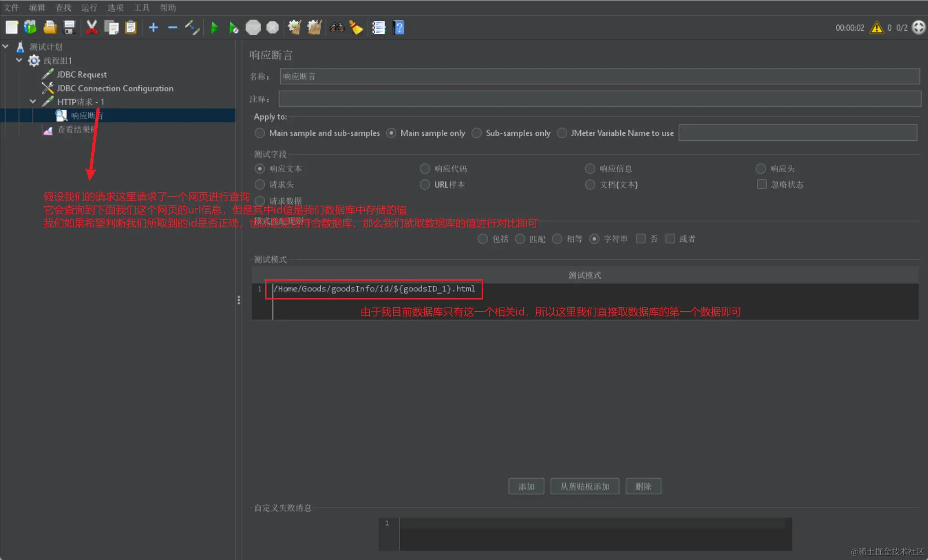928x560 pixels.
Task: Check the 忽略状态 checkbox
Action: click(x=761, y=184)
